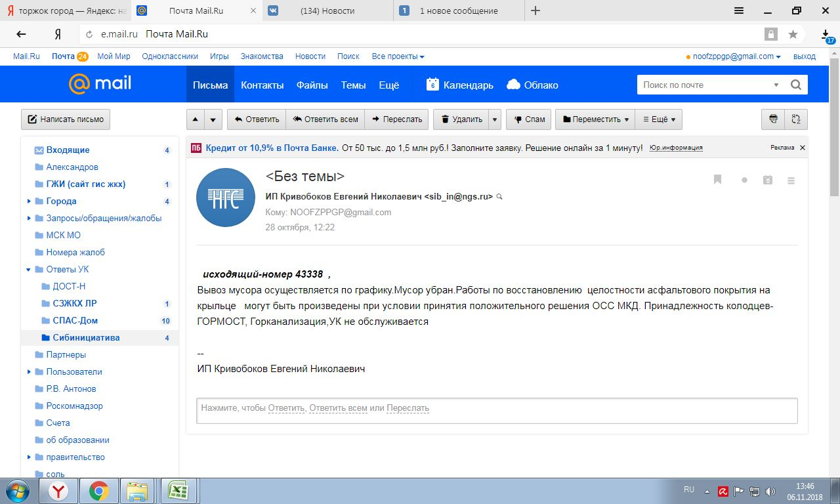
Task: Expand the правительство folder
Action: pos(29,457)
